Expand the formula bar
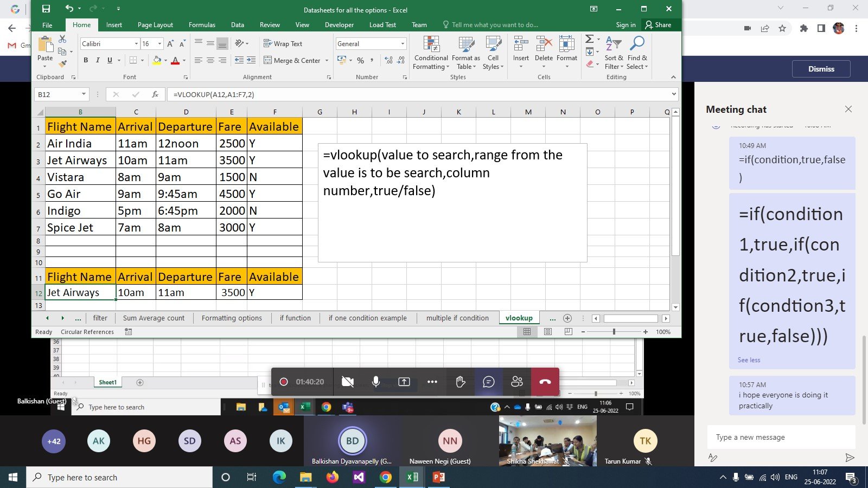This screenshot has height=488, width=868. click(x=674, y=94)
